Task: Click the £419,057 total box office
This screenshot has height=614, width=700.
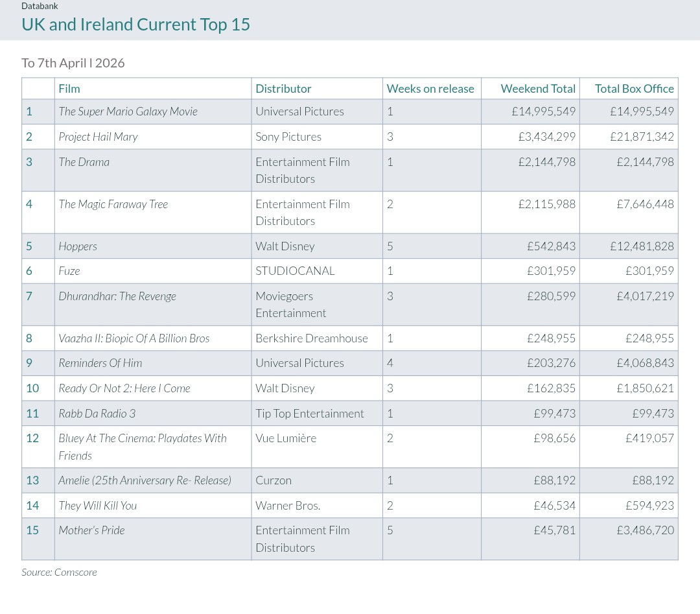Action: (649, 438)
